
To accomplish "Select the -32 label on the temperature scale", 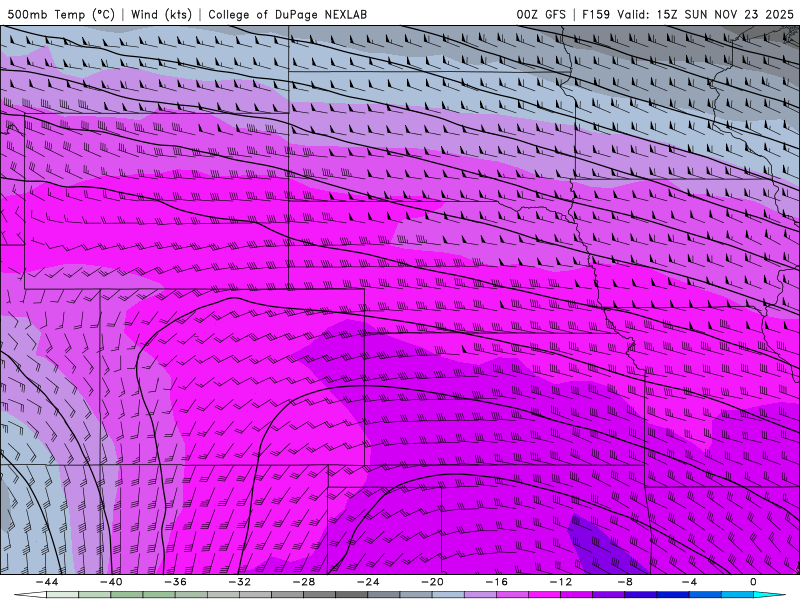I will point(239,582).
